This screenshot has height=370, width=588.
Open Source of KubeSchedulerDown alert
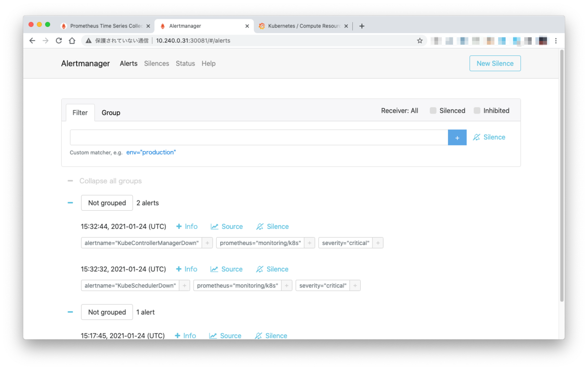coord(227,269)
